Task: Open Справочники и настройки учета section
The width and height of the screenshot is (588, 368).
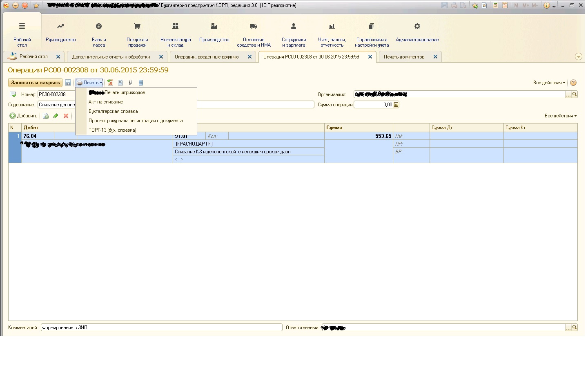Action: click(x=372, y=35)
